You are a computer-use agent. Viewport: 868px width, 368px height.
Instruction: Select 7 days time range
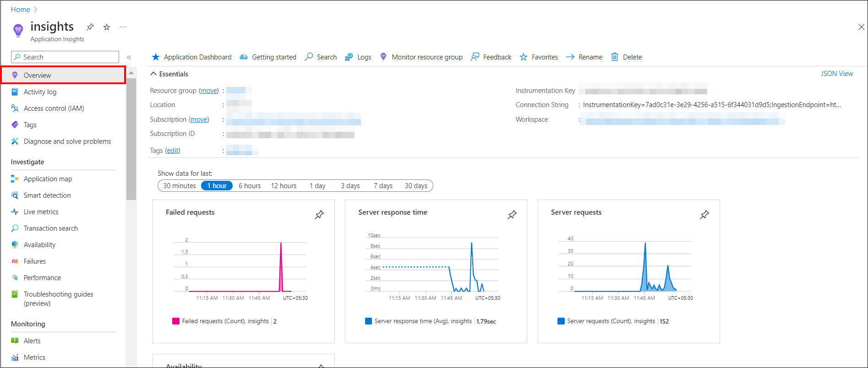(383, 186)
